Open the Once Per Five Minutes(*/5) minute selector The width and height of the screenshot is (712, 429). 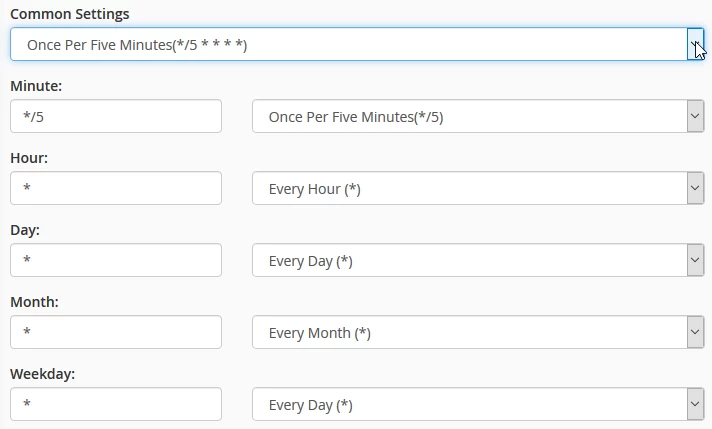470,116
